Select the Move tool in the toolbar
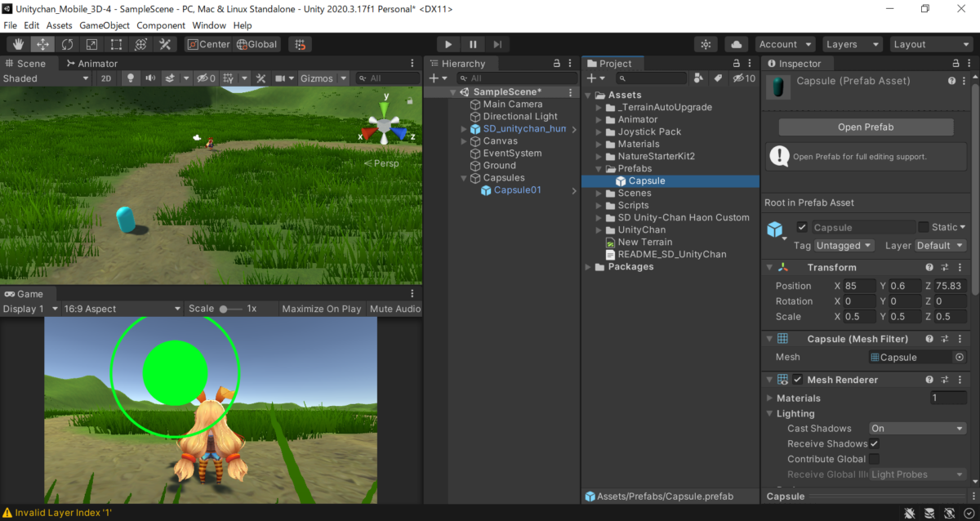 pos(42,44)
